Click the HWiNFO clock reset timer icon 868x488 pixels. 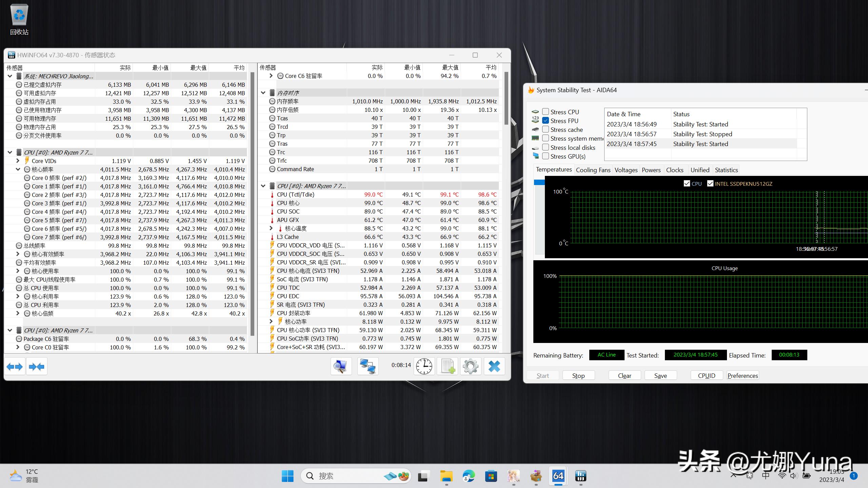tap(424, 366)
